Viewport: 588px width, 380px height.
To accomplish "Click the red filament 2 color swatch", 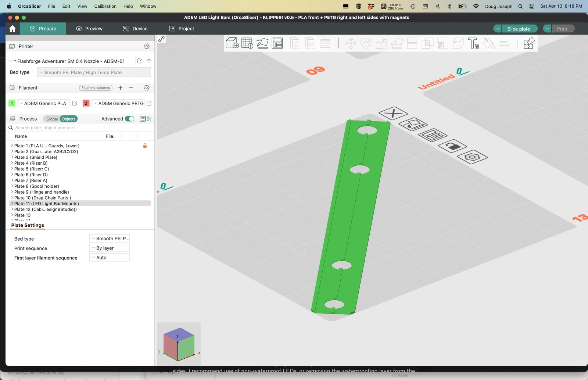I will [x=86, y=103].
